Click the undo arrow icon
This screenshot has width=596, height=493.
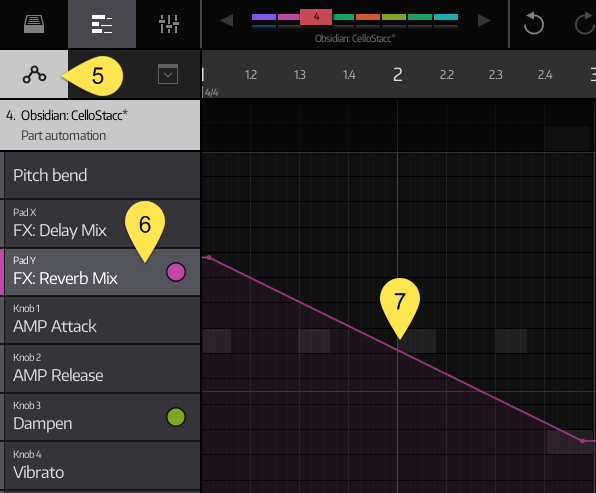[533, 24]
